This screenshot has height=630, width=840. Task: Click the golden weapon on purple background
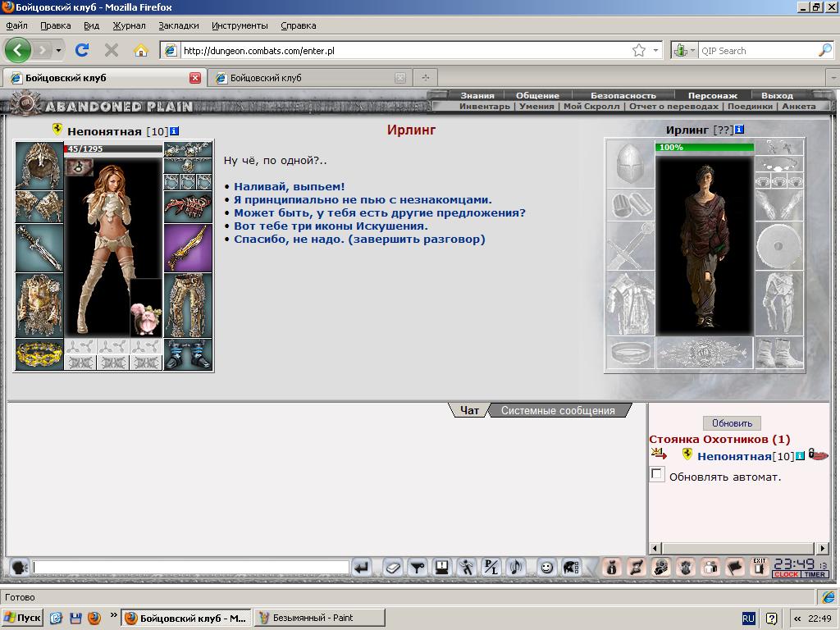pyautogui.click(x=188, y=248)
